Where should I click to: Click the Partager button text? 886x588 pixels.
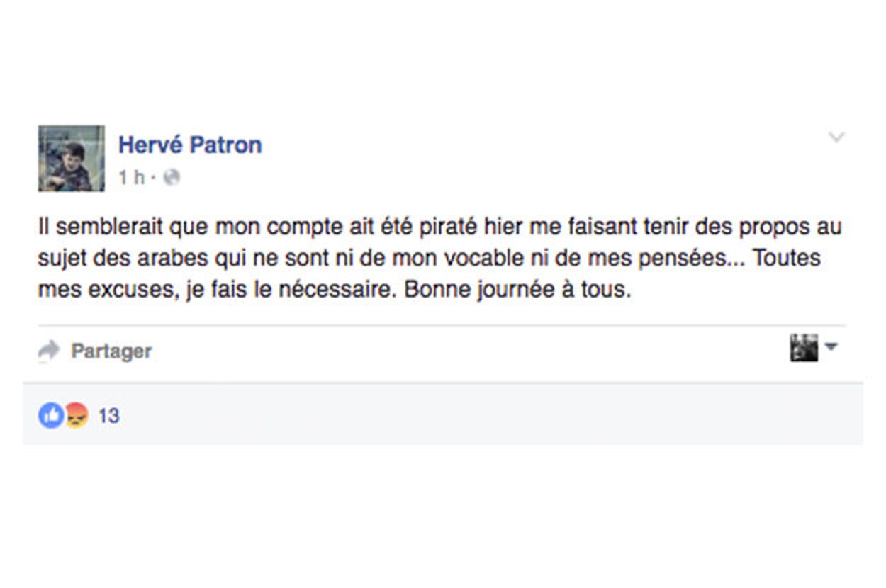point(111,351)
